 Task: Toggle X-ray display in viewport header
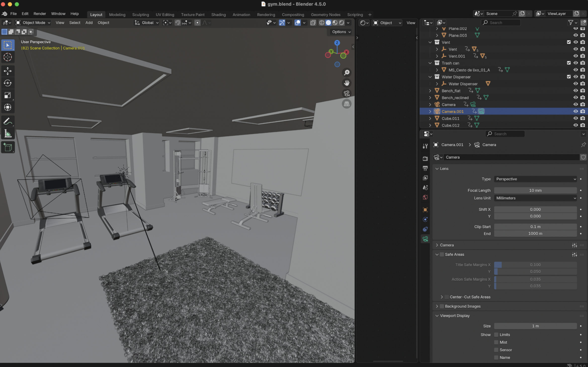pos(313,23)
